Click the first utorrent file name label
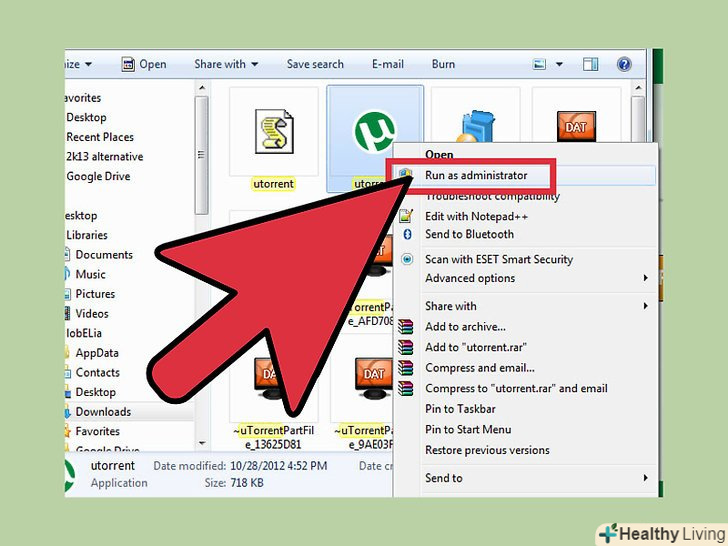Viewport: 728px width, 546px height. click(x=273, y=184)
